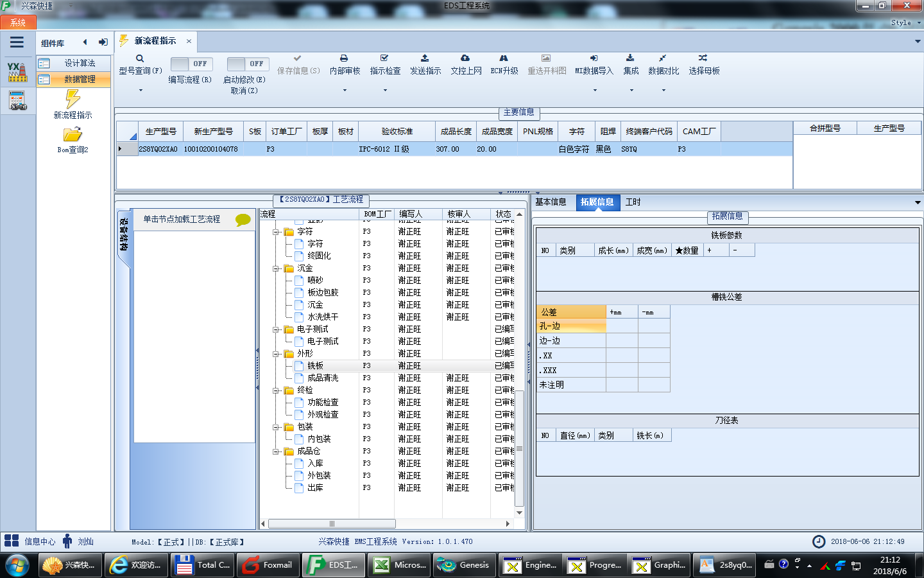This screenshot has width=924, height=578.
Task: Click the yellow speech bubble icon
Action: coord(243,220)
